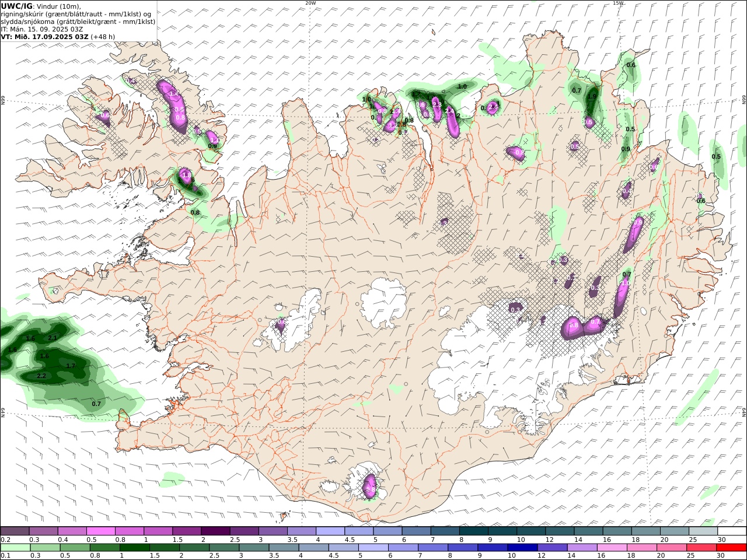Pick the slate blue swatch labeled 6 in the upper legend row
Screen dimensions: 747x560
click(x=416, y=531)
